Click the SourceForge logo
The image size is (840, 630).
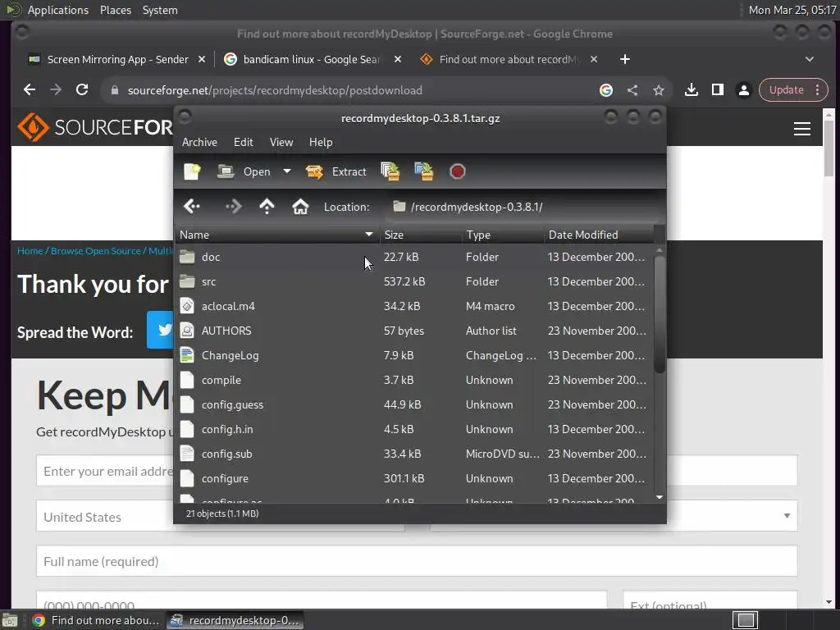pyautogui.click(x=95, y=127)
